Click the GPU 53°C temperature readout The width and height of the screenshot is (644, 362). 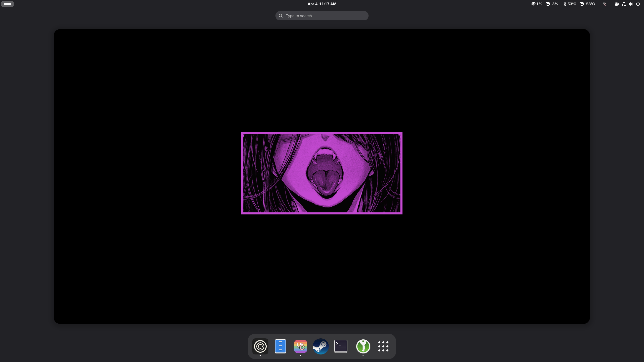[587, 4]
